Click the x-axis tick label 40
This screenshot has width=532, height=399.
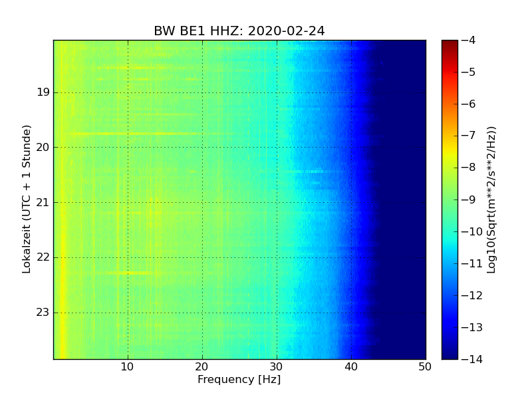point(351,367)
